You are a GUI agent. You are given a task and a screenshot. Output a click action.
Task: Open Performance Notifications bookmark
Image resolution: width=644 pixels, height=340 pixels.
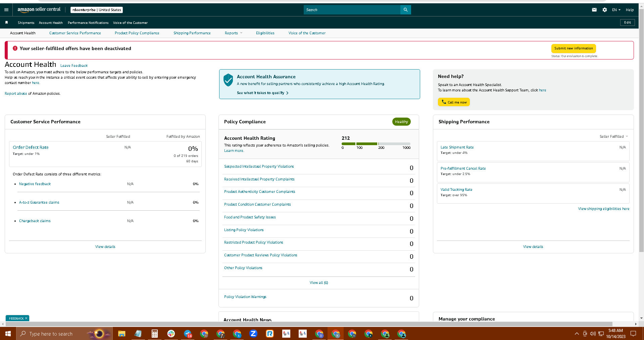(x=88, y=23)
